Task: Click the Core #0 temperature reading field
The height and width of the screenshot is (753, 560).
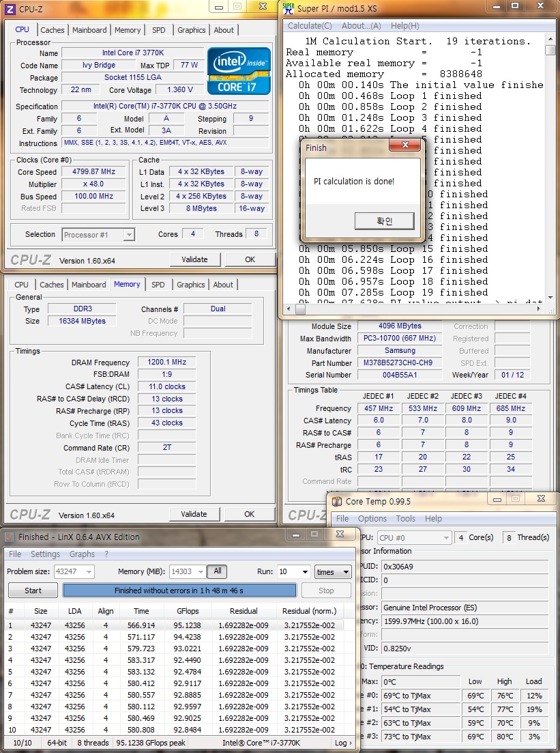Action: click(419, 696)
